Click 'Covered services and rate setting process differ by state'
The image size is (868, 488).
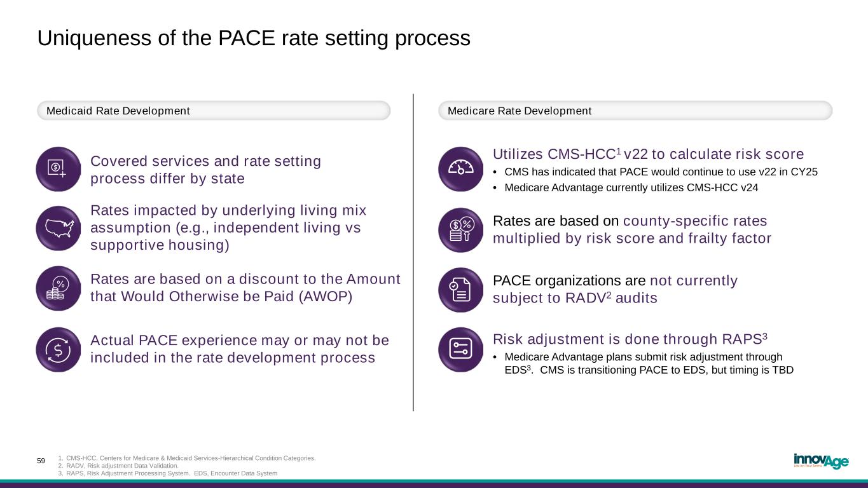click(206, 170)
